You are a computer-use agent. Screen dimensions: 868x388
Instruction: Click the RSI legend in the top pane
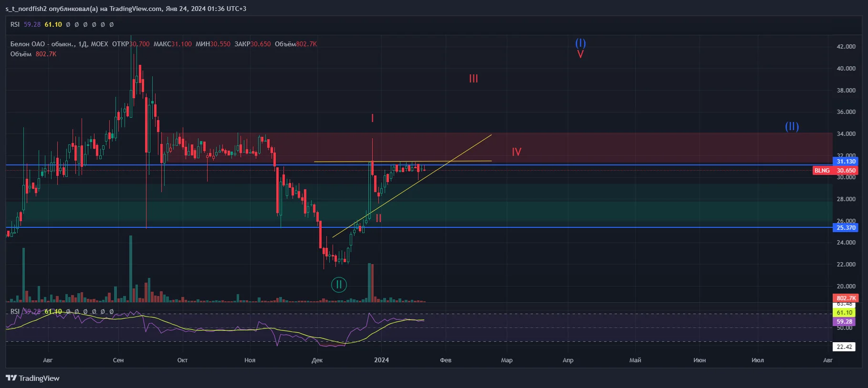[15, 24]
